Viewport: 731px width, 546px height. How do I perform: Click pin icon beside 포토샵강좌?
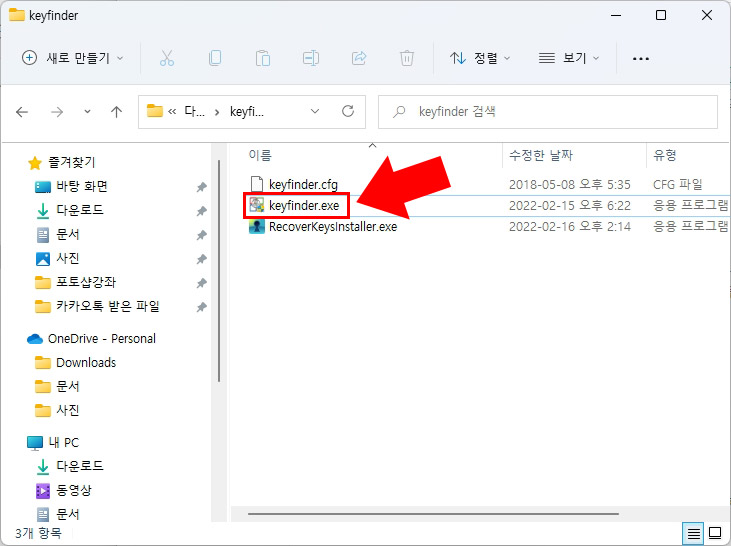(201, 283)
